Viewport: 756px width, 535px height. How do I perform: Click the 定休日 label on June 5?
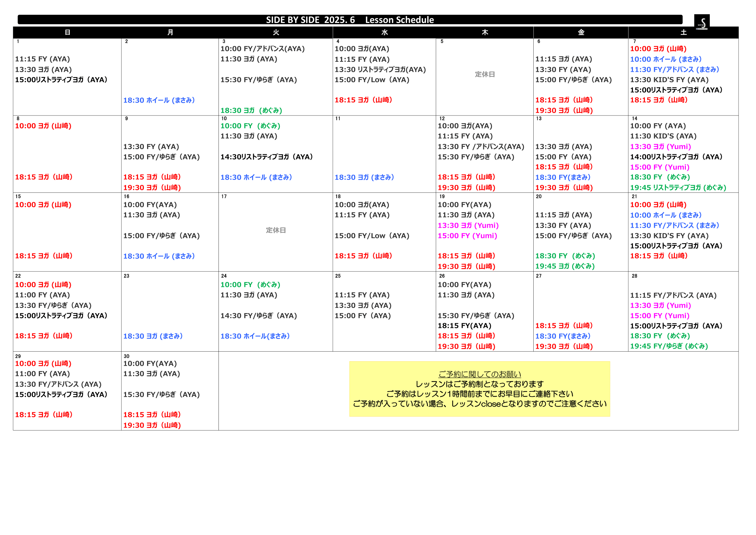(x=485, y=74)
